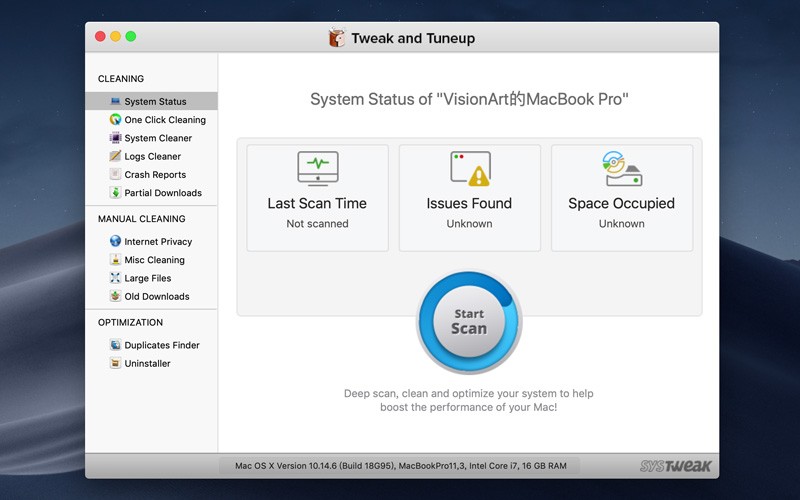The height and width of the screenshot is (500, 800).
Task: Click the Partial Downloads icon
Action: [x=115, y=192]
